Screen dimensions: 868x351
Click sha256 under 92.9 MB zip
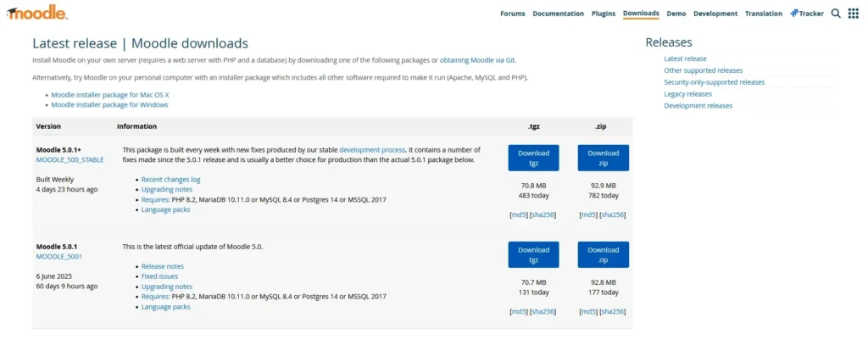pos(612,214)
